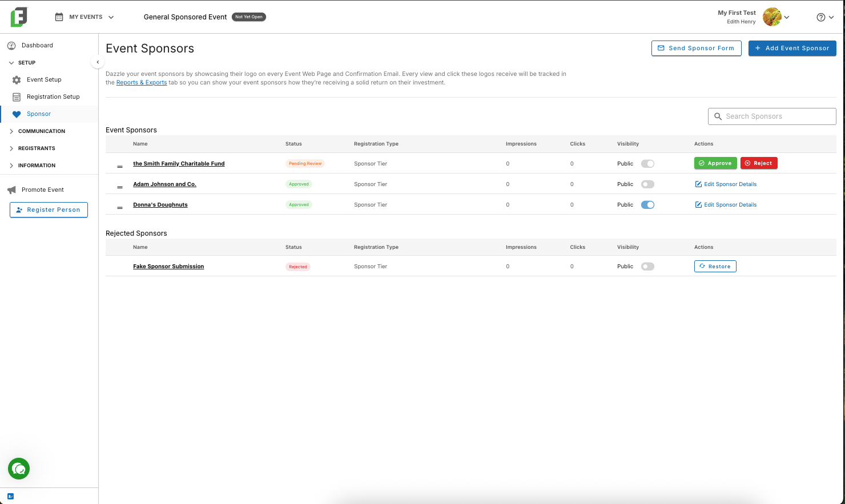Open the help question mark icon

(821, 17)
